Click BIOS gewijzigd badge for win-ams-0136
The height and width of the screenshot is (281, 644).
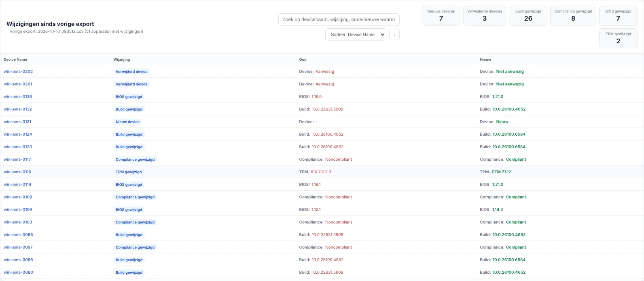(x=129, y=97)
